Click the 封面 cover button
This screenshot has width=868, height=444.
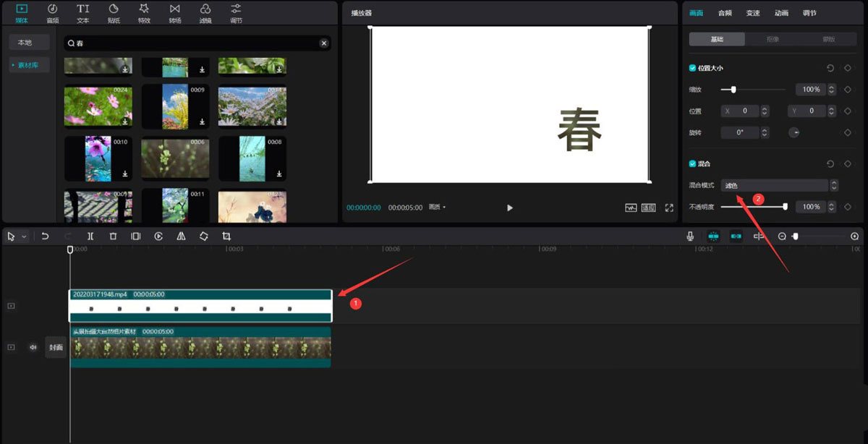56,347
